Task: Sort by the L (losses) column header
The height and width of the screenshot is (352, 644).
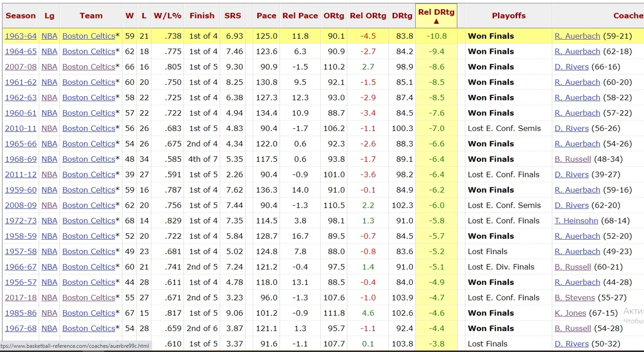Action: click(x=144, y=15)
